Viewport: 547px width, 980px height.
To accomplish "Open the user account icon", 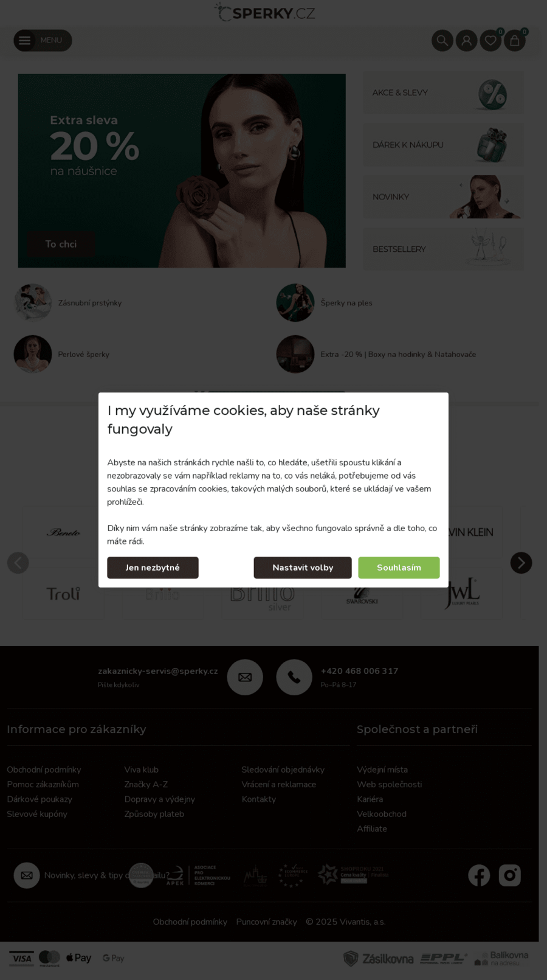I will click(467, 41).
